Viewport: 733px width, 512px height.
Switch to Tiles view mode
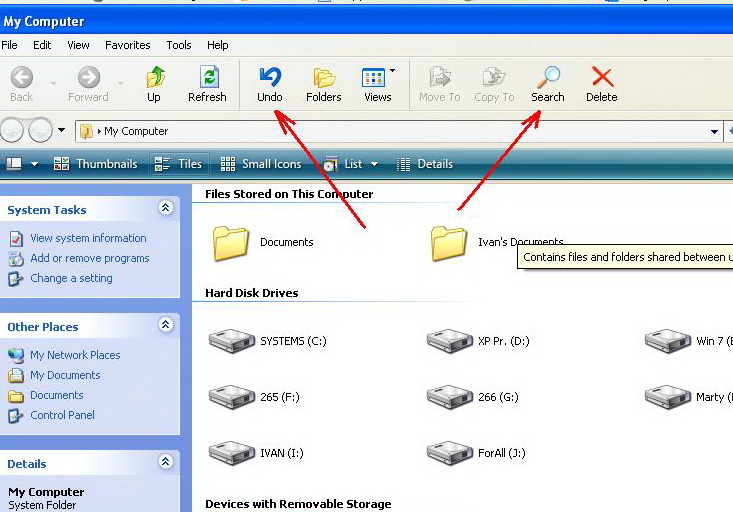178,164
